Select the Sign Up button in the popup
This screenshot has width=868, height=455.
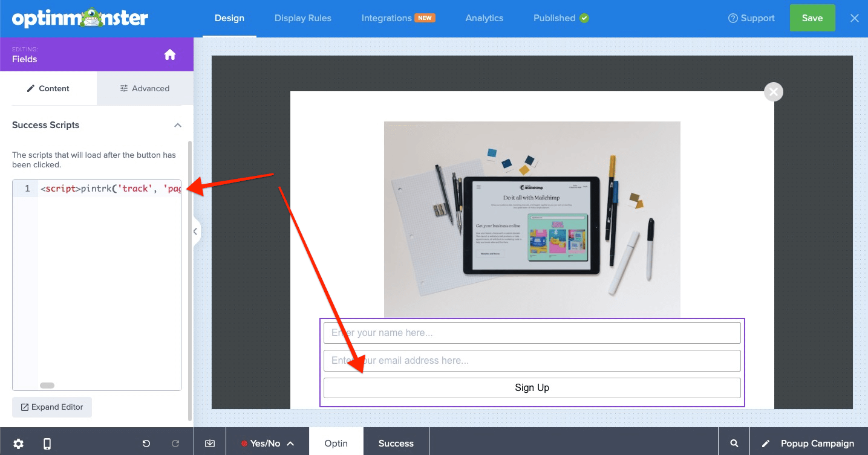[532, 387]
